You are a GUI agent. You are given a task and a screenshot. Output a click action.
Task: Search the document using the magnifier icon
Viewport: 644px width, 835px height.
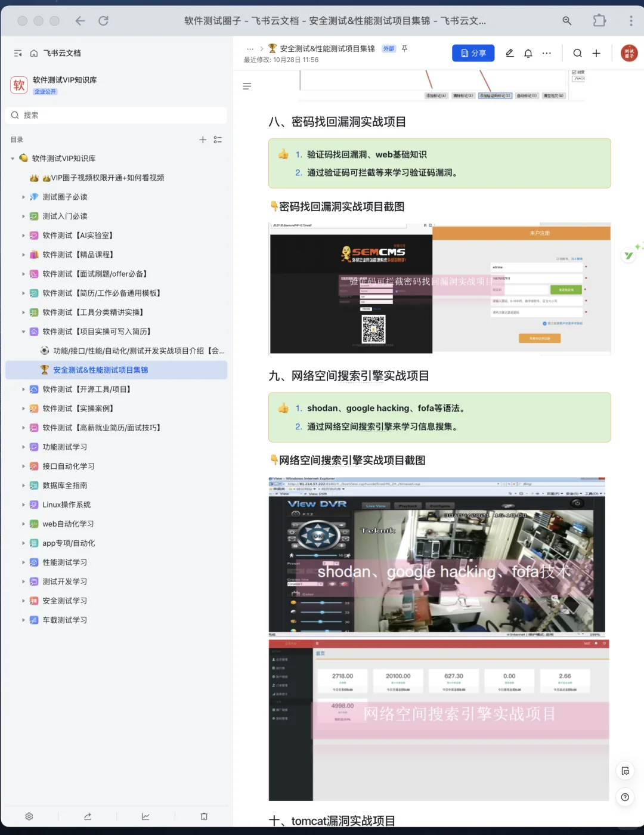click(x=578, y=53)
